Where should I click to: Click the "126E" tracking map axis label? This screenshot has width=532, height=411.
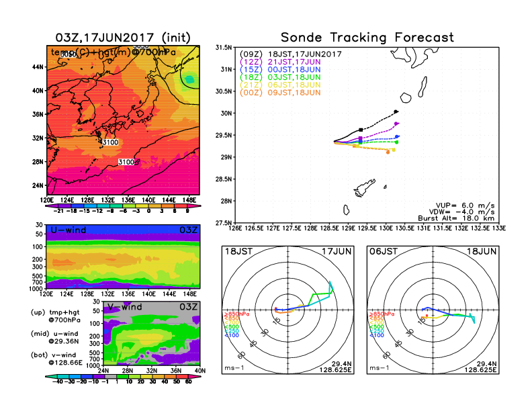(x=235, y=228)
